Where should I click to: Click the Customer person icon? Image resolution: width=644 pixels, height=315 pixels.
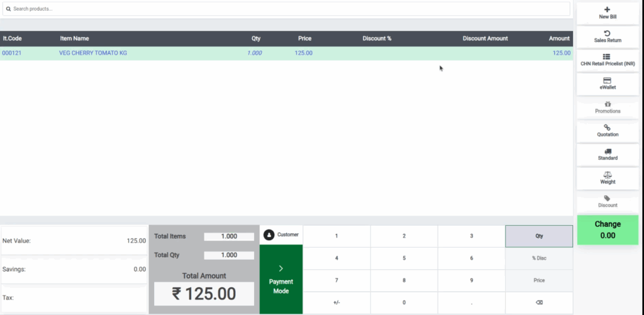point(269,235)
